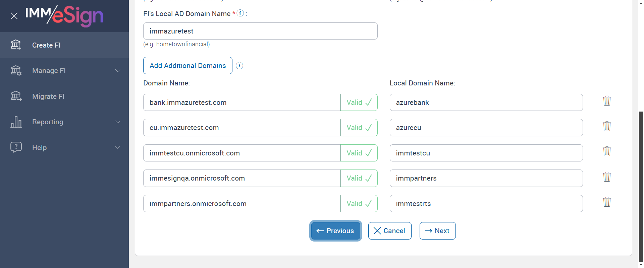Click trash icon for azurecu row

click(x=607, y=126)
